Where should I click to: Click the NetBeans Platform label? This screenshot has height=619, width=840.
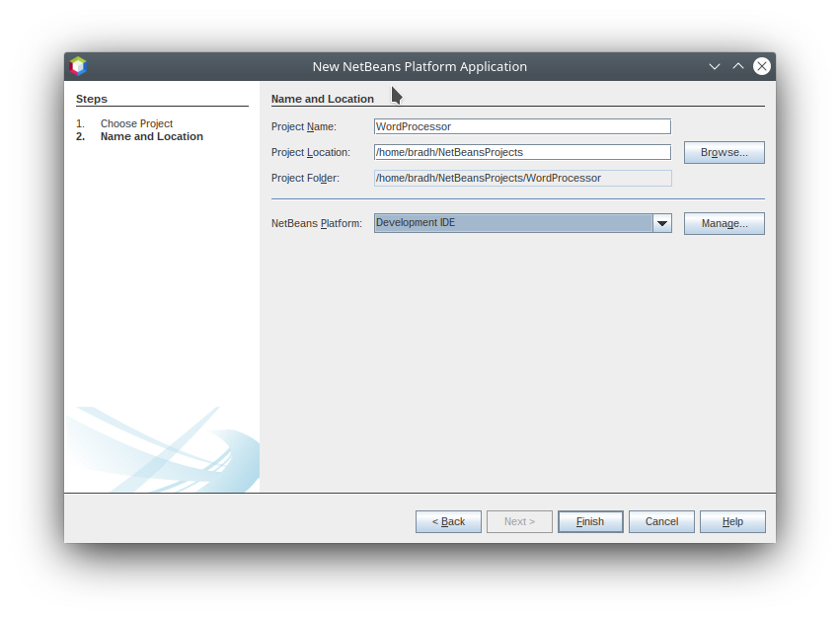317,224
